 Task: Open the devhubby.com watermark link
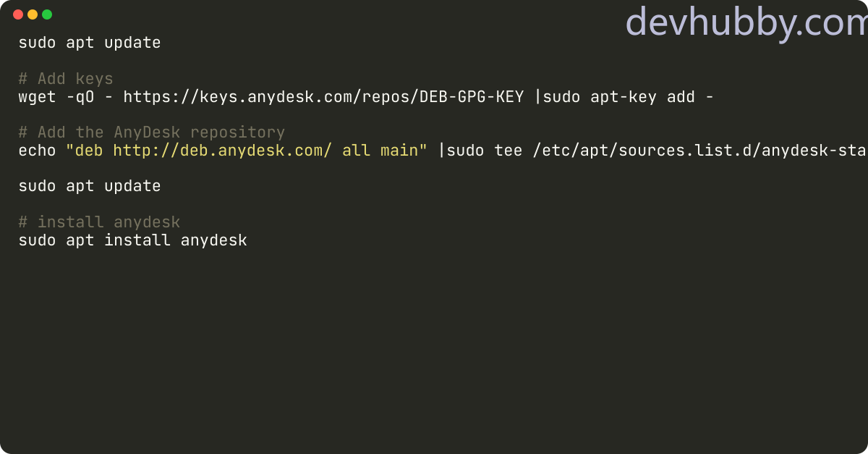pos(746,23)
